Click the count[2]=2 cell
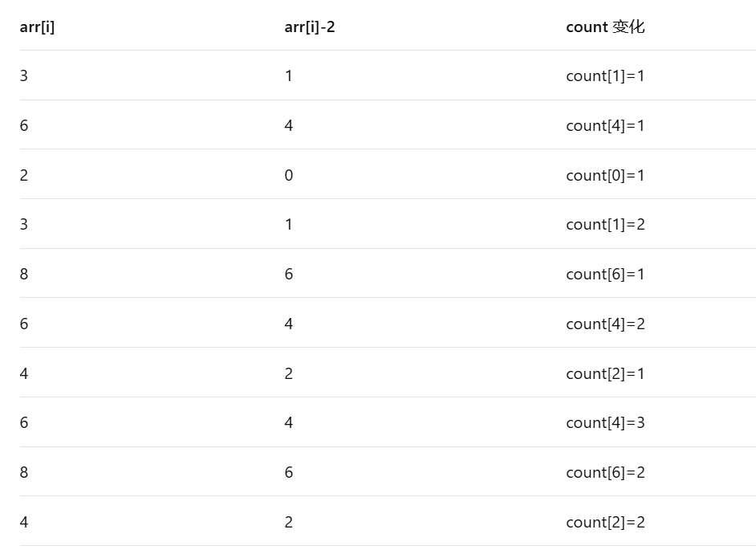756x554 pixels. (605, 522)
